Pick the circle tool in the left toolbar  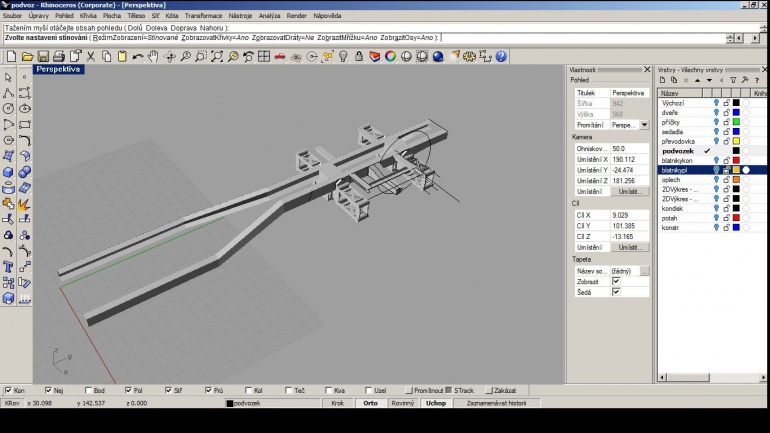8,108
